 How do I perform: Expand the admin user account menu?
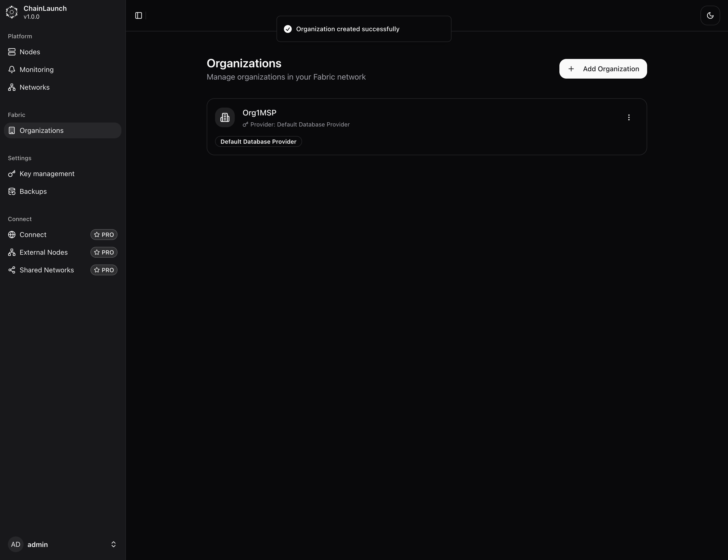(113, 544)
